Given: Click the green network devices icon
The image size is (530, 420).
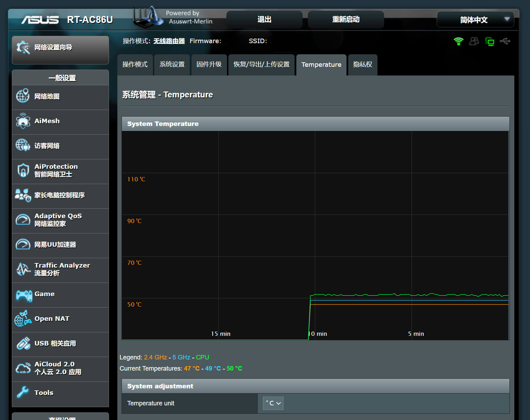Looking at the screenshot, I should (490, 42).
